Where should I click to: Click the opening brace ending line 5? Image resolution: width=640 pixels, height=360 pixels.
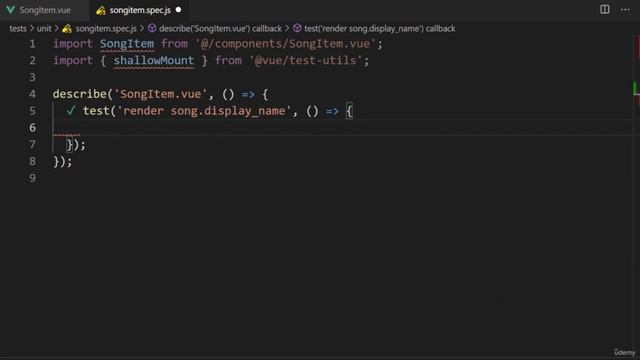[x=349, y=111]
